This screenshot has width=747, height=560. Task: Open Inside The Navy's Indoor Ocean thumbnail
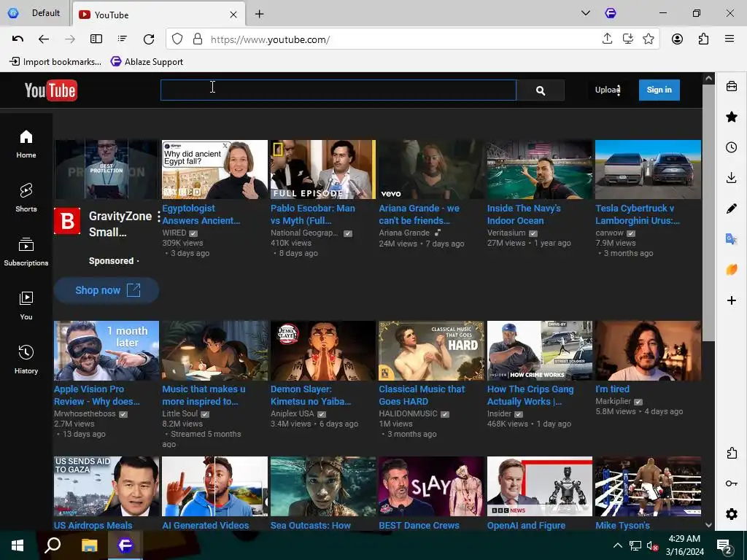point(539,169)
